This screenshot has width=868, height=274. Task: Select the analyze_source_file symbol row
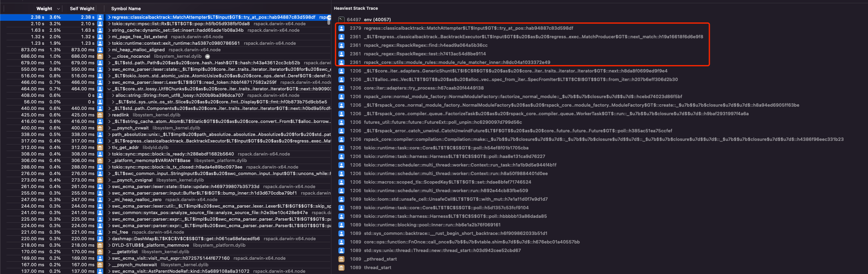[x=166, y=213]
